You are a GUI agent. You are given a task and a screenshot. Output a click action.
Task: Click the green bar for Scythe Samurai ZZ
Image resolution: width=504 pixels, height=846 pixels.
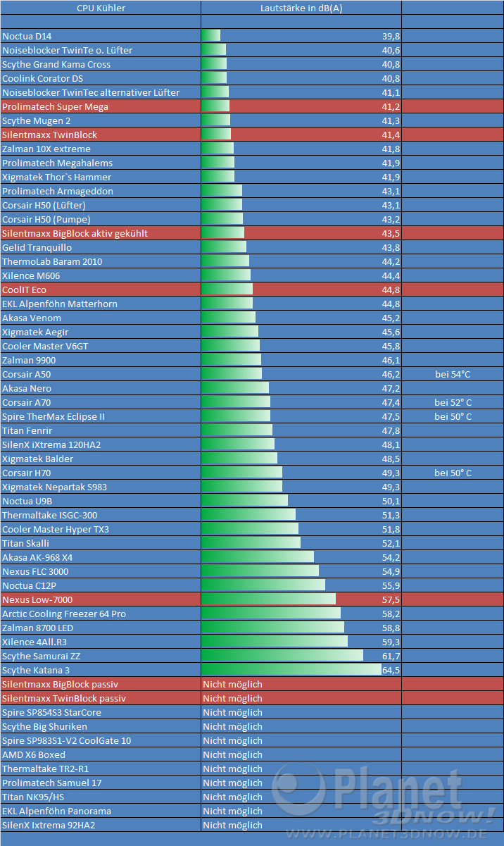(x=282, y=656)
